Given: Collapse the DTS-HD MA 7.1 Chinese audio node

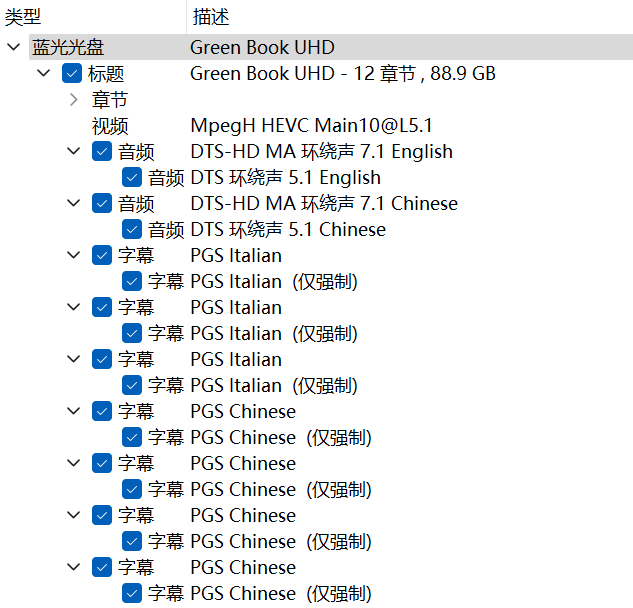Looking at the screenshot, I should (73, 203).
